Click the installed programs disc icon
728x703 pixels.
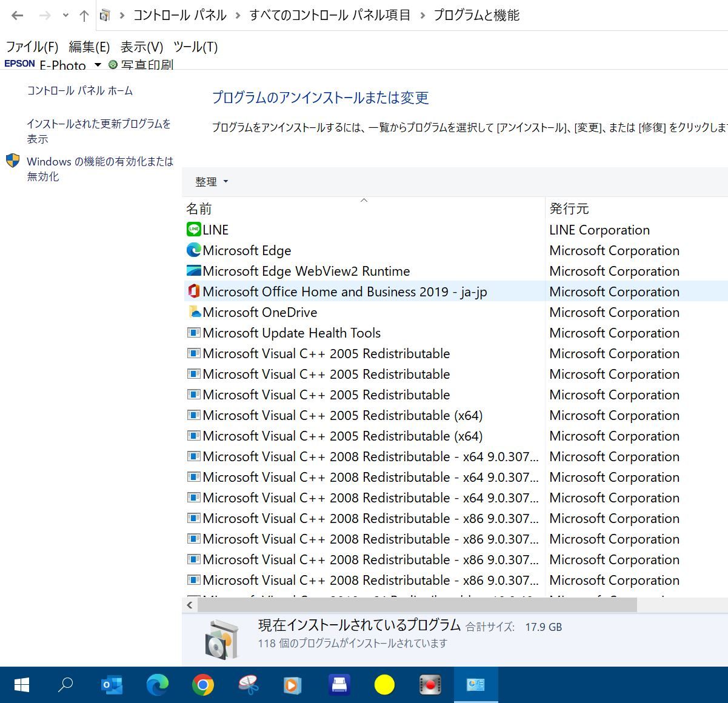[221, 639]
